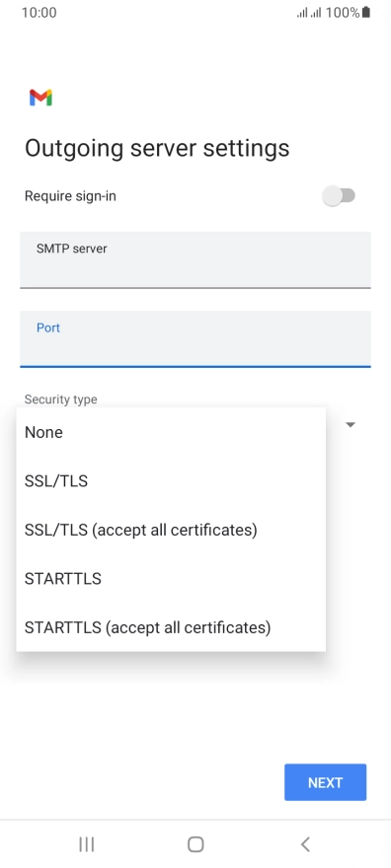Tap the Gmail logo icon
Screen dimensions: 391x868
point(40,98)
